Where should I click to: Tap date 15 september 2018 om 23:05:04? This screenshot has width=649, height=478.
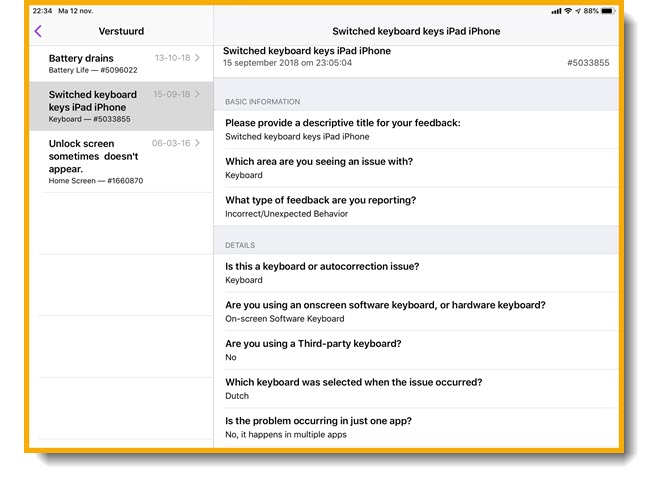[287, 63]
